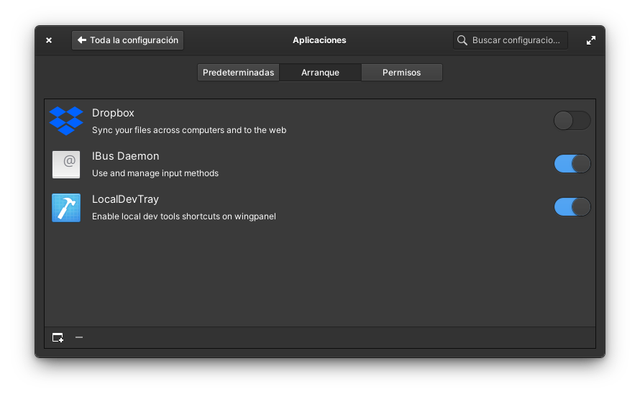This screenshot has height=402, width=640.
Task: Click 'Use and manage input methods' text
Action: click(155, 173)
